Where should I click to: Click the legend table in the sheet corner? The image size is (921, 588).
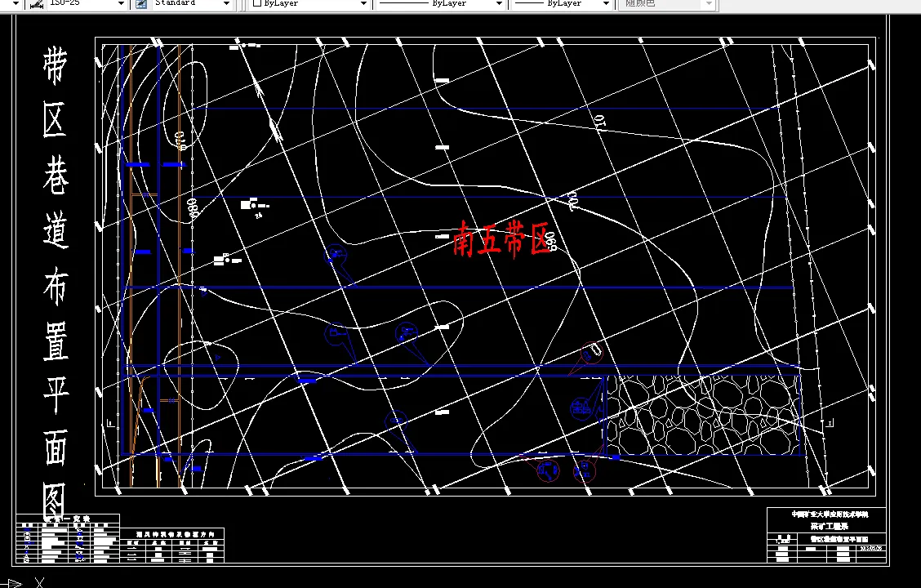pos(68,539)
